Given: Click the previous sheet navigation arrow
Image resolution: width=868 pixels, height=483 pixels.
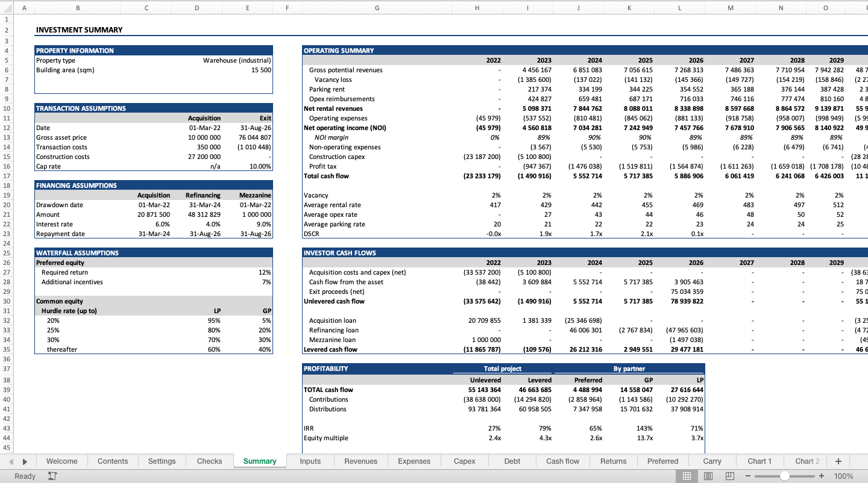Looking at the screenshot, I should coord(11,461).
